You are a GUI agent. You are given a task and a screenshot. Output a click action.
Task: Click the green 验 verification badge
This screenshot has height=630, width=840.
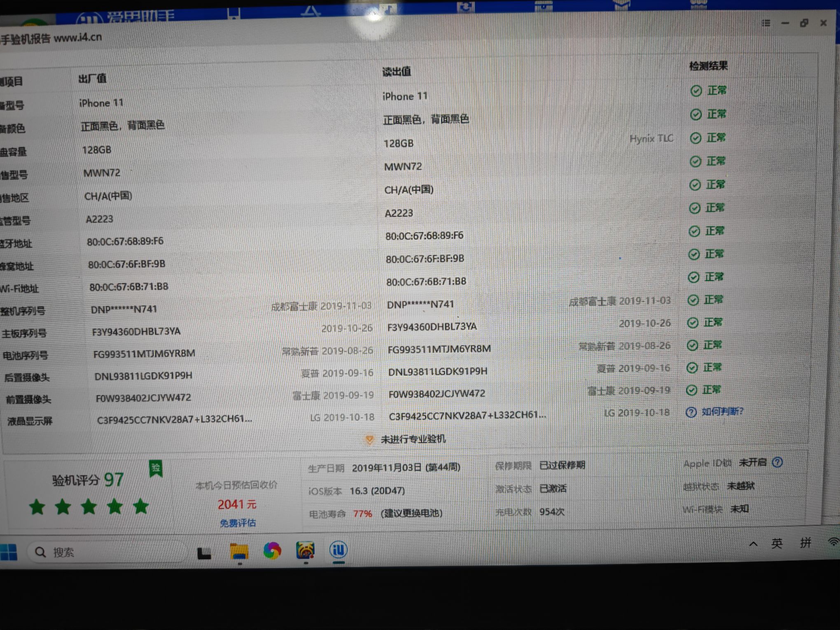click(156, 469)
